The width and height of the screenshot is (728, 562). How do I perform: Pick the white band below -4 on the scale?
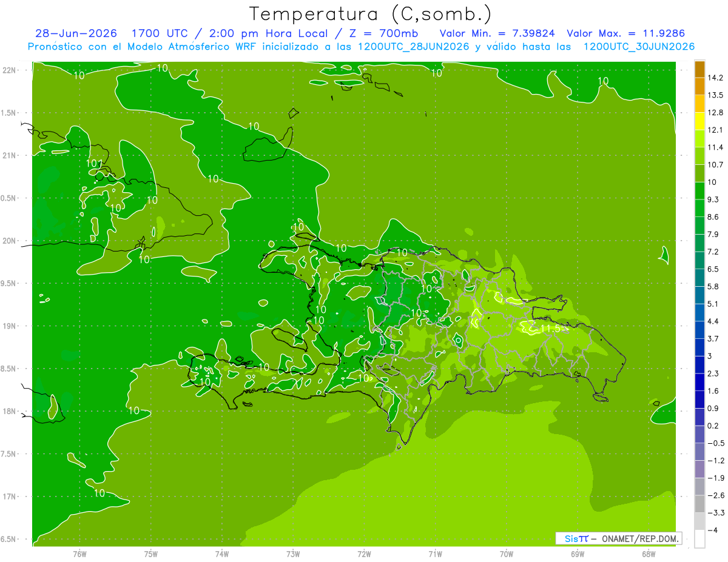pyautogui.click(x=699, y=538)
